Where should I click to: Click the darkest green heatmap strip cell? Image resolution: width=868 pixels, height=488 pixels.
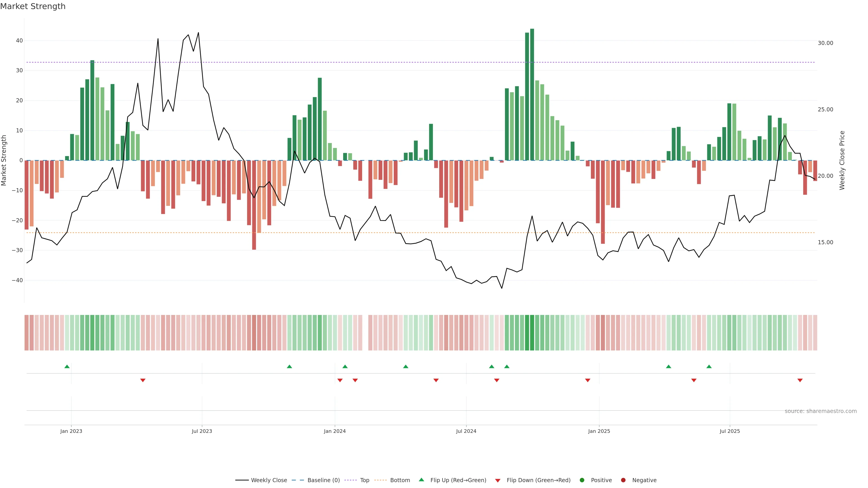pos(532,332)
